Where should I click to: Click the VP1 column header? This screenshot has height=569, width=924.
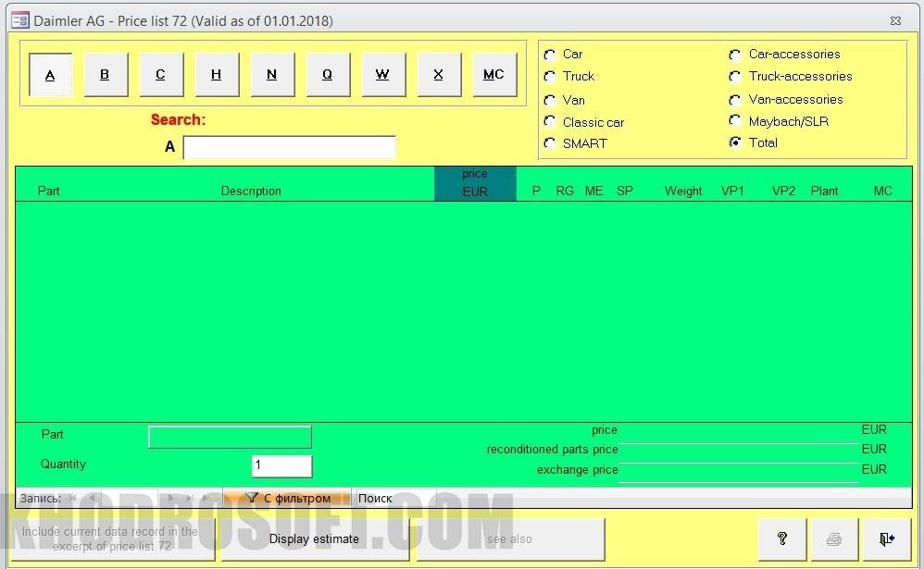point(732,191)
